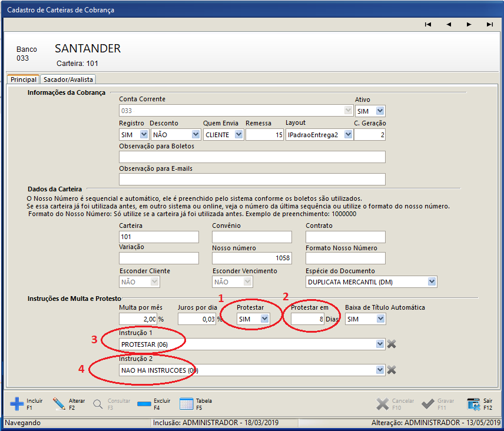Go to previous record arrow

click(449, 24)
